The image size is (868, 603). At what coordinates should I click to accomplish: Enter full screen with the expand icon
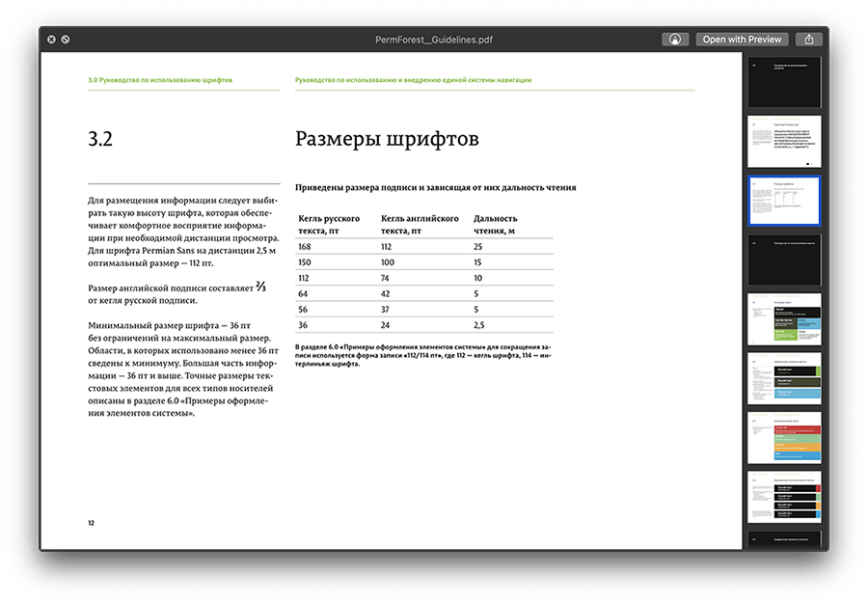tap(66, 40)
